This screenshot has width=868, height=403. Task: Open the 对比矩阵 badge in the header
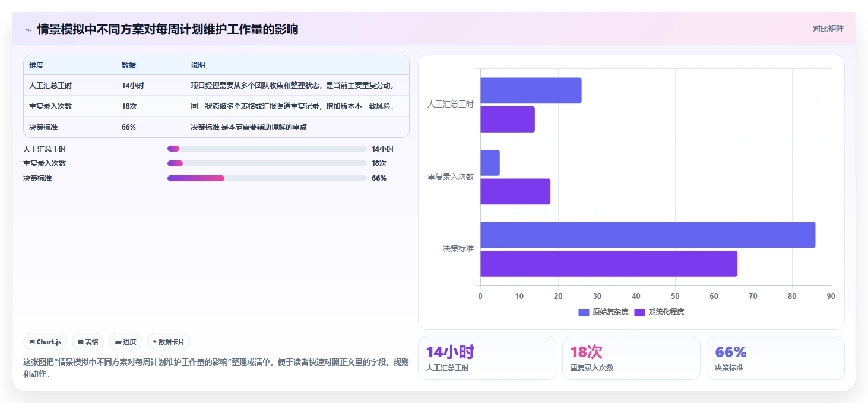click(x=828, y=29)
